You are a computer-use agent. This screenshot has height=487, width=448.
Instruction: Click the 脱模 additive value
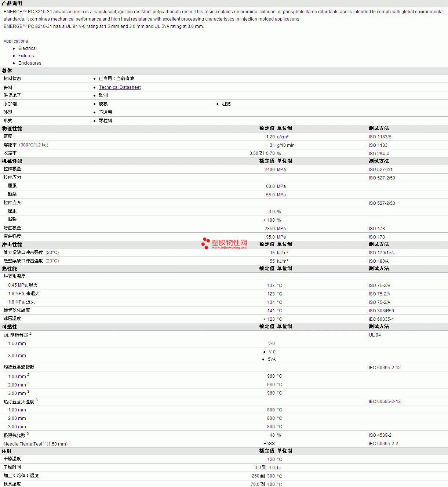click(x=103, y=104)
